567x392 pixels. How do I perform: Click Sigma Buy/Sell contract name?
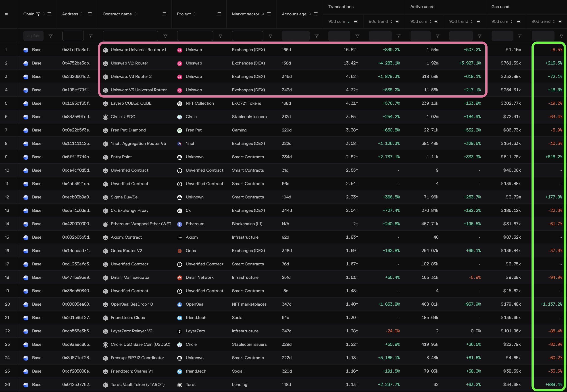click(x=125, y=197)
